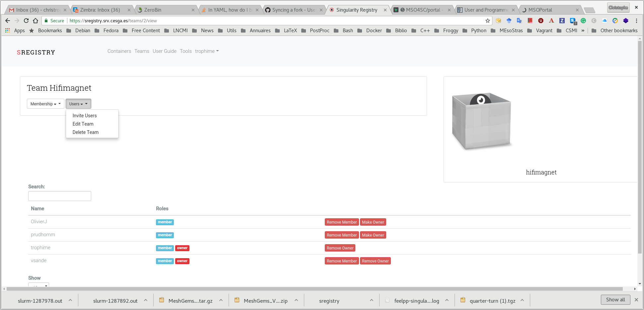Reload the page with the refresh icon

pyautogui.click(x=26, y=21)
